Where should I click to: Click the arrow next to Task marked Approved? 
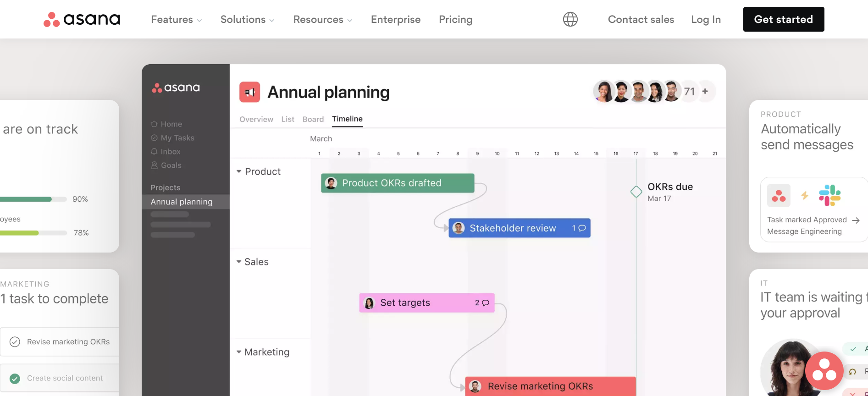pos(856,220)
